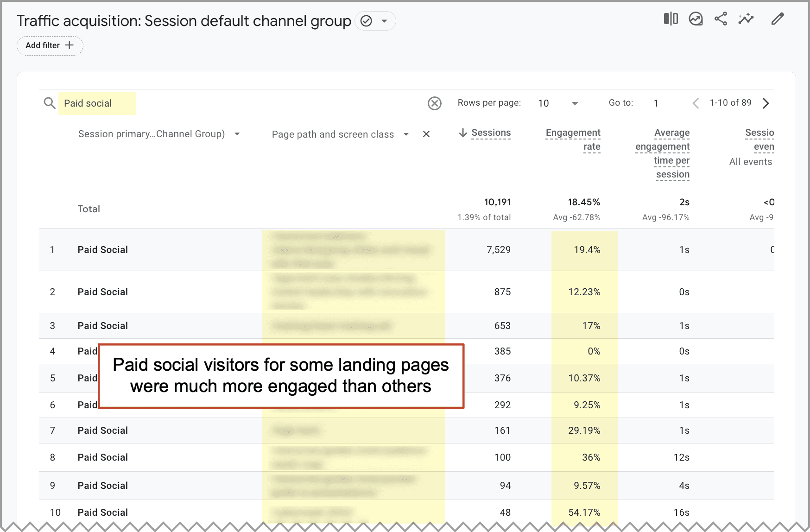Click the 54.17% engagement rate cell
Viewport: 810px width, 532px height.
(584, 513)
